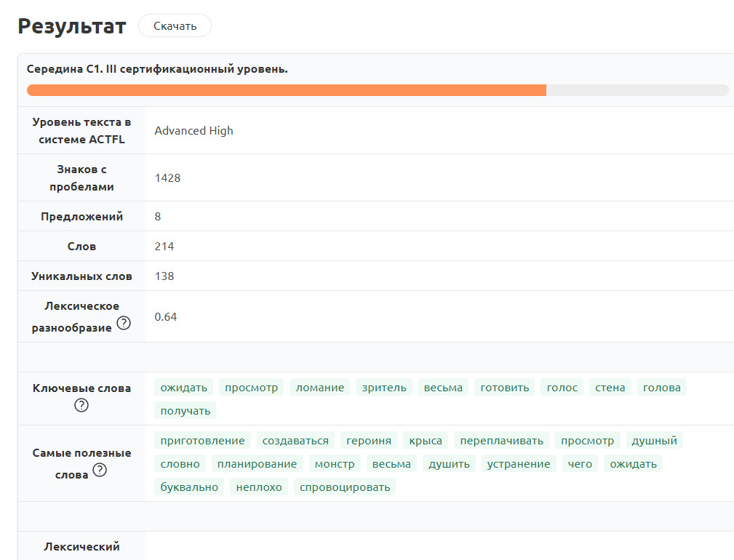Click useful word tag приготовление

[202, 441]
